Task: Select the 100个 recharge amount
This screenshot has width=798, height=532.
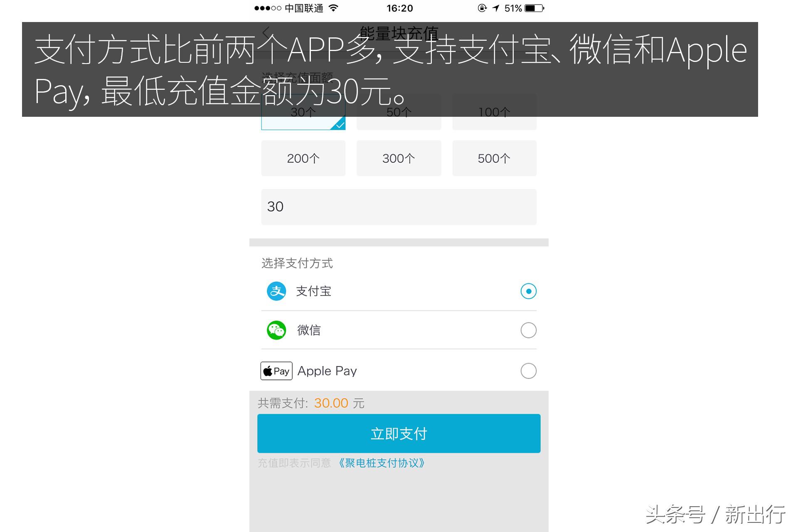Action: pos(494,111)
